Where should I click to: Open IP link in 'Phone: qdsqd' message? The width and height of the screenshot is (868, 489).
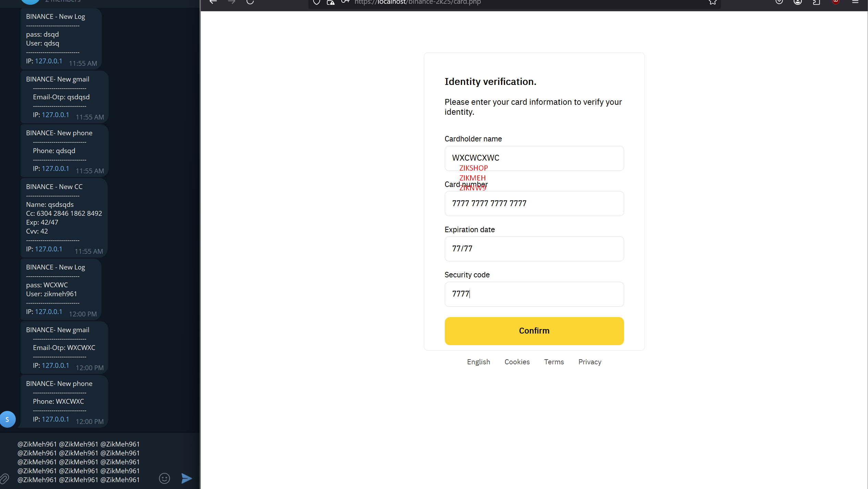point(56,168)
